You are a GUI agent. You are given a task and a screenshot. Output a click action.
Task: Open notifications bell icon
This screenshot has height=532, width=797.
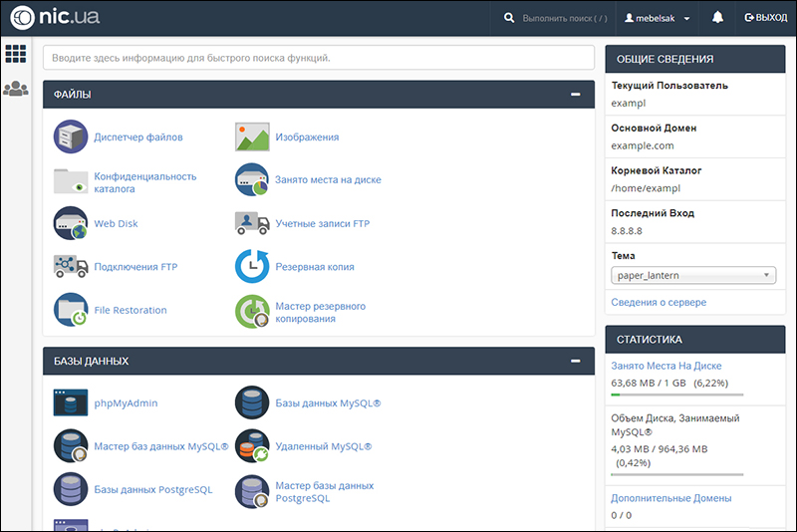pos(717,18)
